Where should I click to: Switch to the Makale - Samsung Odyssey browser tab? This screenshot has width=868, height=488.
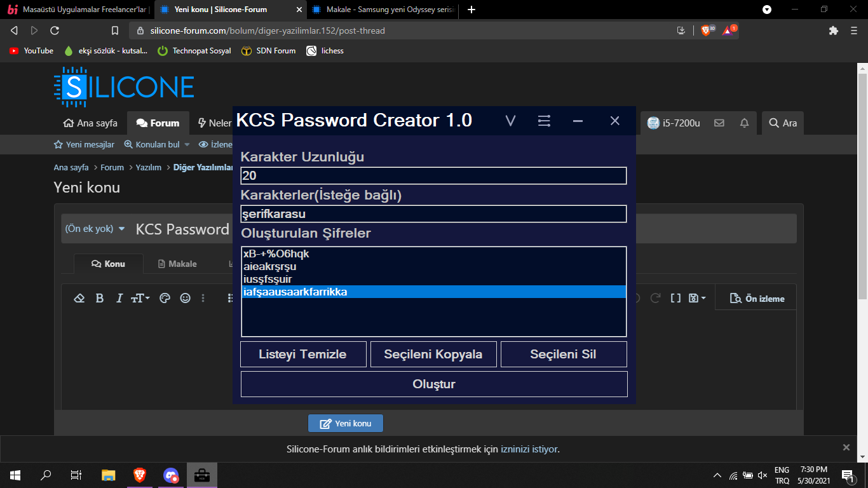(x=382, y=10)
